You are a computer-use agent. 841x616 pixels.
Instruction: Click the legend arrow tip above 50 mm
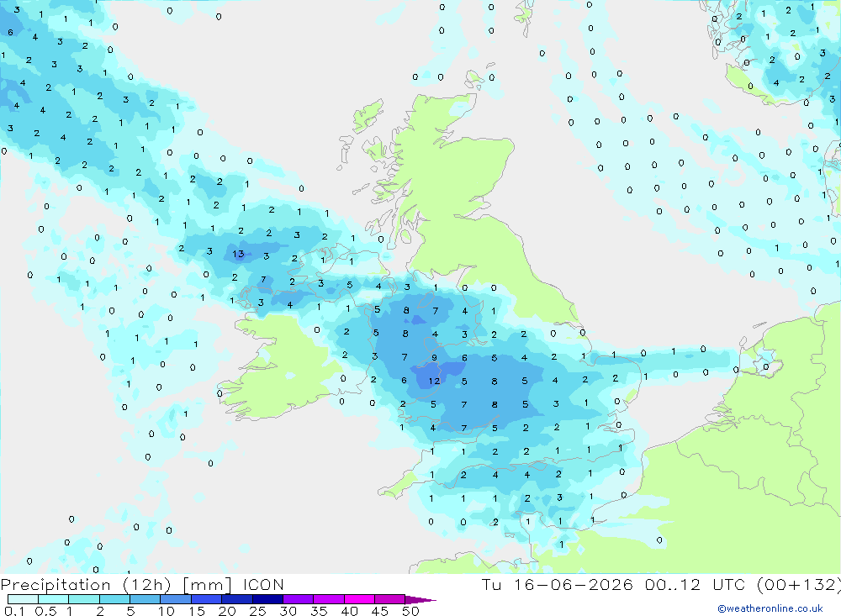click(x=420, y=599)
